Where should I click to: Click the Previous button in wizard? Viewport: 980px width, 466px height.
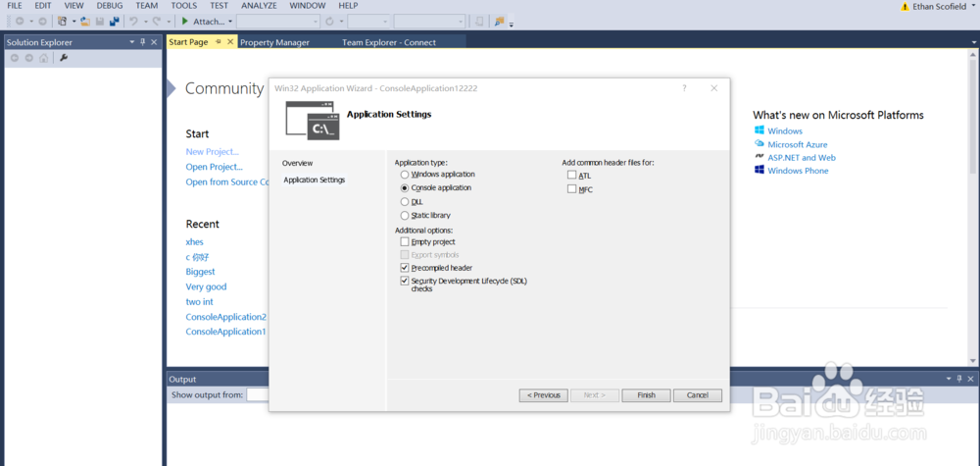coord(543,395)
